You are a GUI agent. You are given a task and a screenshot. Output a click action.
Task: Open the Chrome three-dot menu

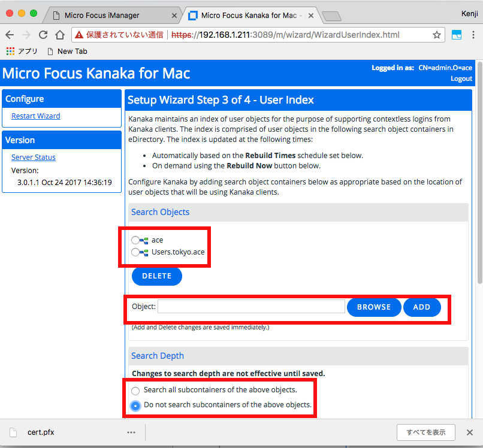473,35
